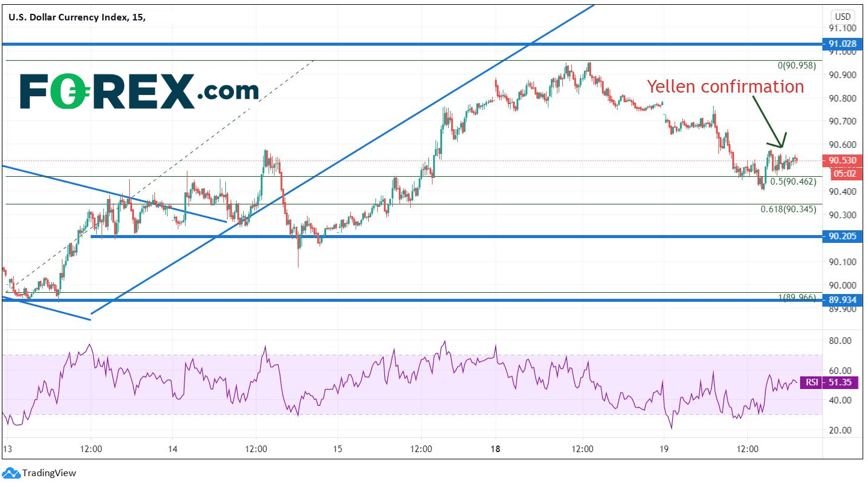Viewport: 868px width, 487px height.
Task: Click the 90.300 price axis tick
Action: (x=842, y=215)
